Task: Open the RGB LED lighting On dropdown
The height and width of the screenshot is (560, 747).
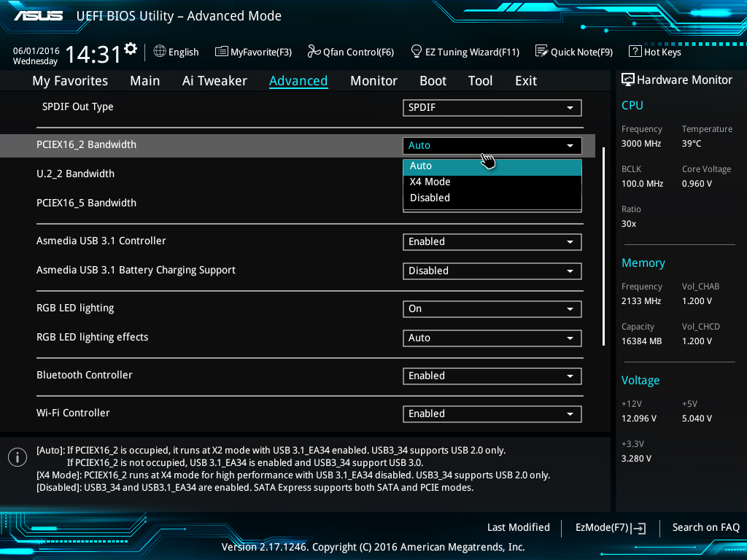Action: click(492, 309)
